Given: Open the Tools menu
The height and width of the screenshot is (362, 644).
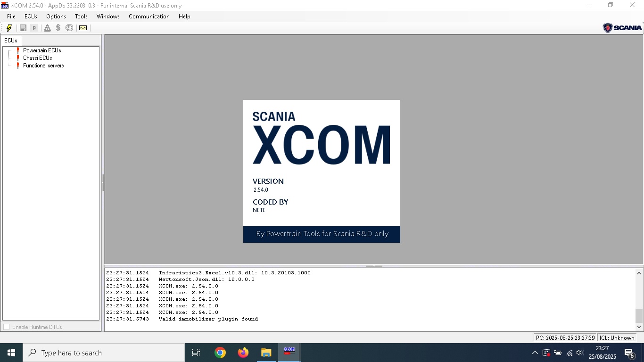Looking at the screenshot, I should point(81,16).
